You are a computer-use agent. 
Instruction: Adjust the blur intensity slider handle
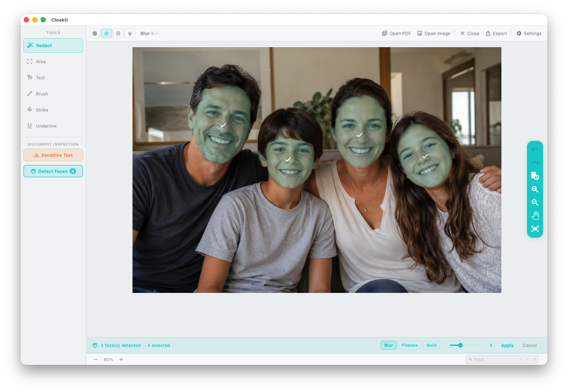coord(460,345)
